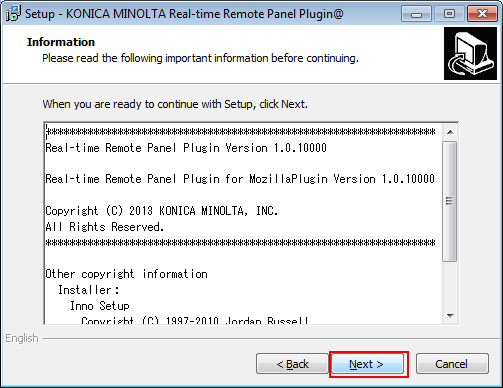503x388 pixels.
Task: Click the Information heading text
Action: 61,42
